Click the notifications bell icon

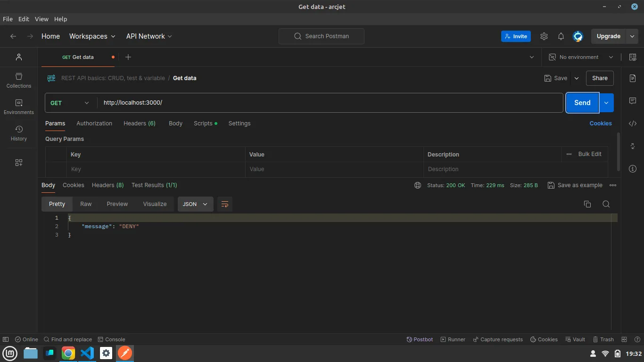click(x=561, y=36)
